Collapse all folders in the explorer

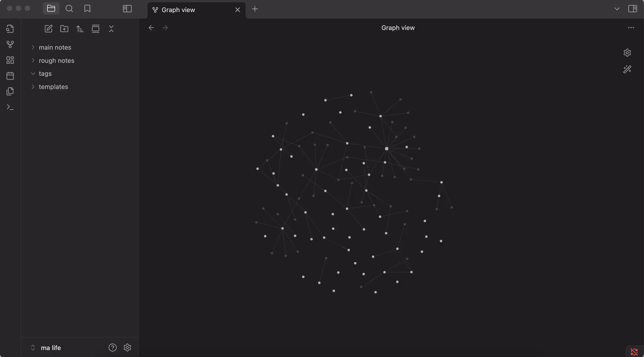coord(111,29)
